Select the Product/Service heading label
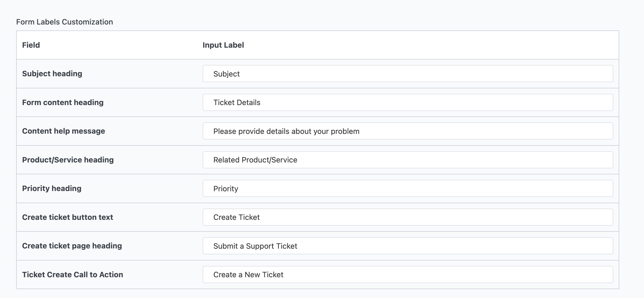This screenshot has width=644, height=298. point(68,160)
